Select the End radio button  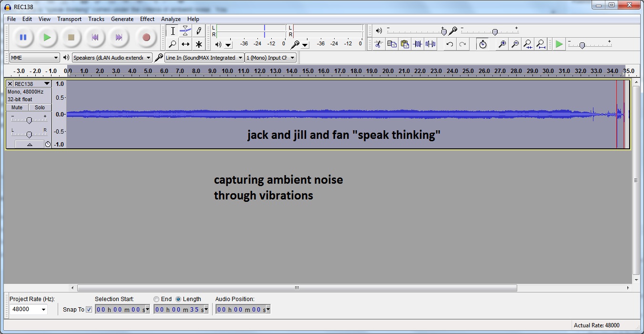click(x=156, y=299)
